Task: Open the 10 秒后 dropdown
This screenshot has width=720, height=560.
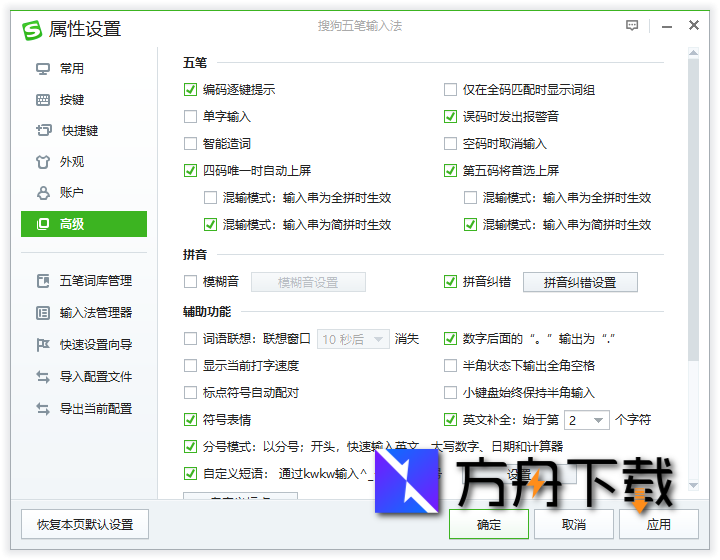Action: [353, 339]
